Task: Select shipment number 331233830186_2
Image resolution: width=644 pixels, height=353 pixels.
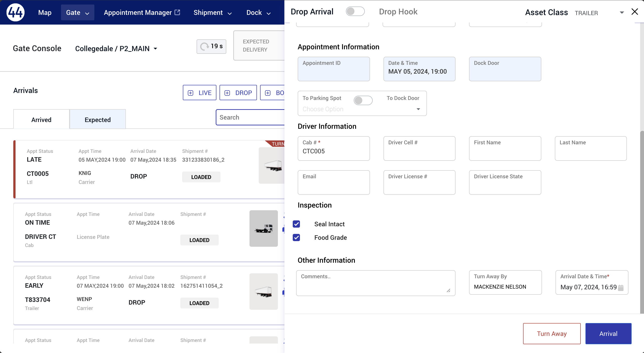Action: pyautogui.click(x=203, y=160)
